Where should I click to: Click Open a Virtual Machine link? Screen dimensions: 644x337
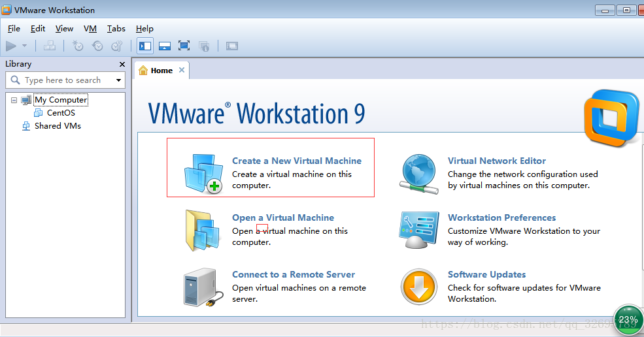283,217
